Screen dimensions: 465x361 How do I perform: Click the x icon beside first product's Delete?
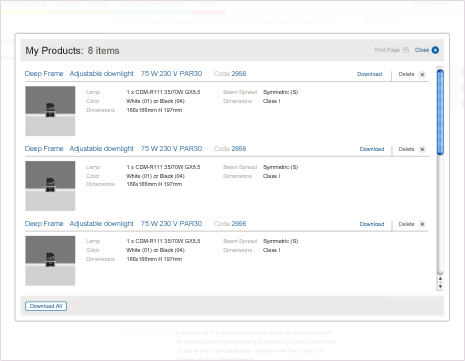click(422, 74)
